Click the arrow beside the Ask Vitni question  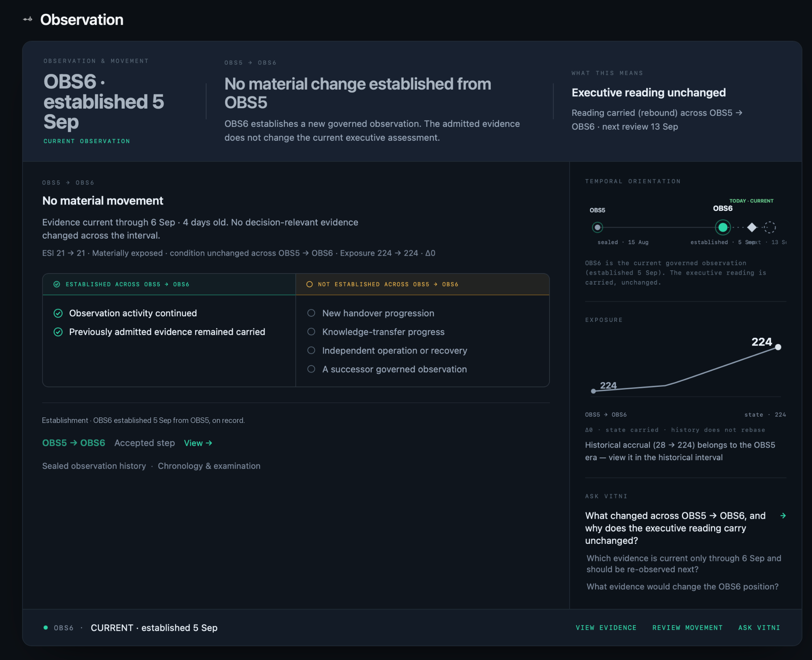(783, 516)
